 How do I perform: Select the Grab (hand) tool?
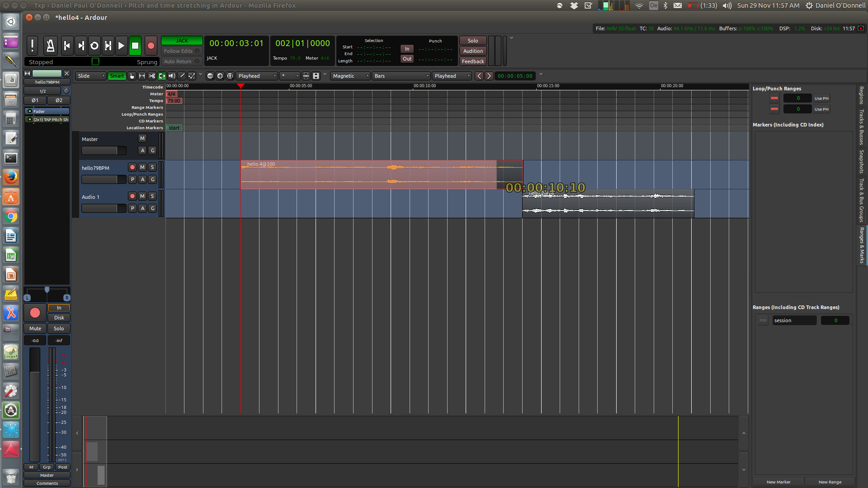click(132, 76)
